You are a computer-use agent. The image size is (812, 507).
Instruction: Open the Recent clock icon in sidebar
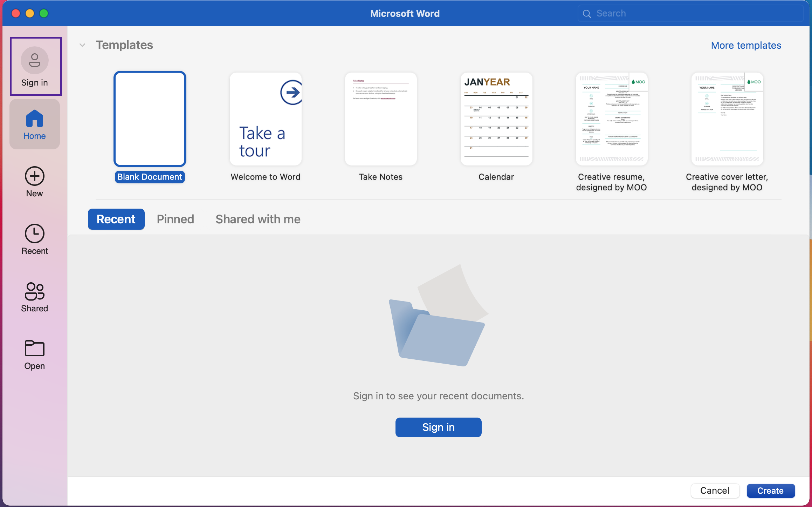35,234
